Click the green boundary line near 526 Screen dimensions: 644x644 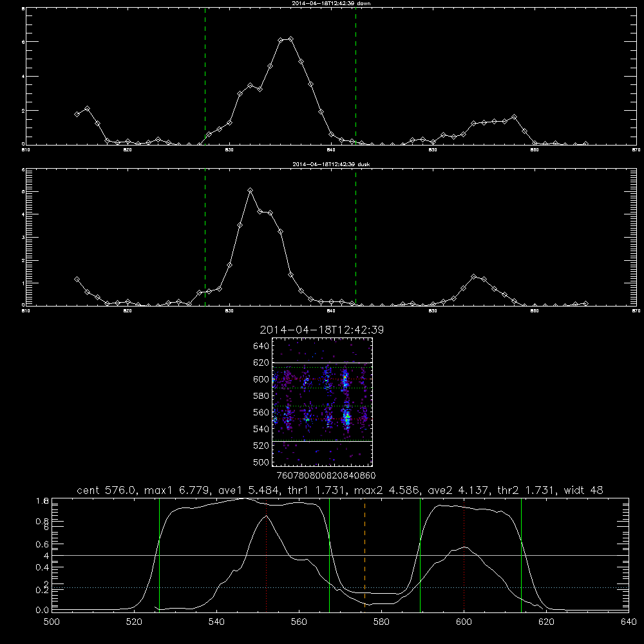tap(159, 554)
